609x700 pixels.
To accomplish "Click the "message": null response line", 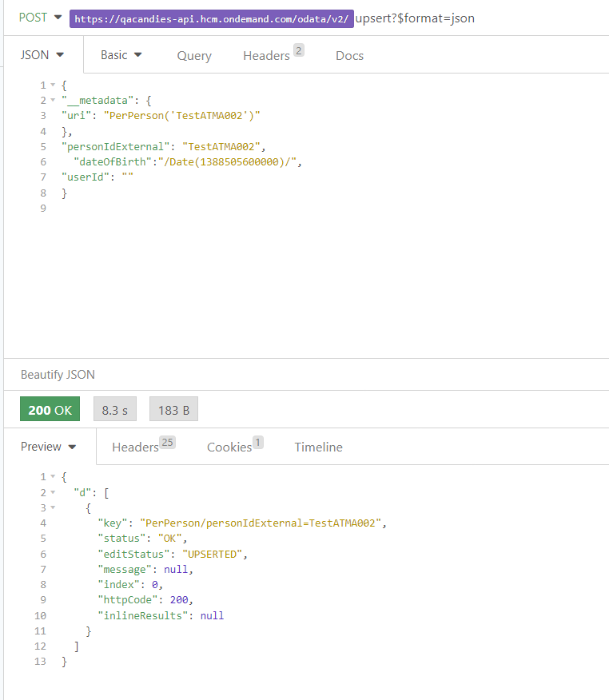I will point(145,569).
